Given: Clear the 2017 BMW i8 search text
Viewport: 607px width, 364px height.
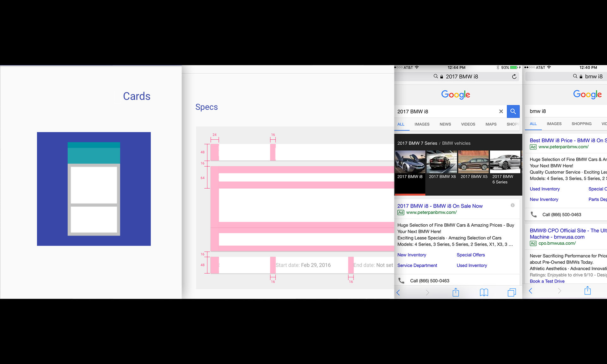Looking at the screenshot, I should [x=501, y=112].
